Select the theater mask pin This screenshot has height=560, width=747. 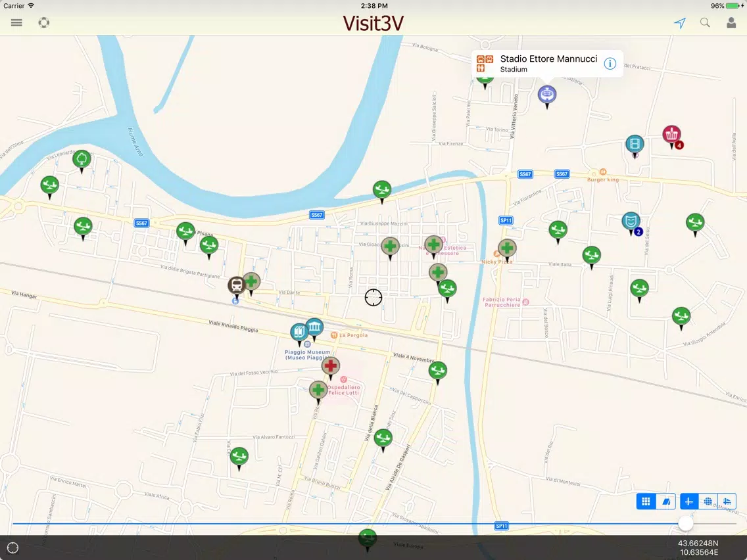(x=631, y=223)
